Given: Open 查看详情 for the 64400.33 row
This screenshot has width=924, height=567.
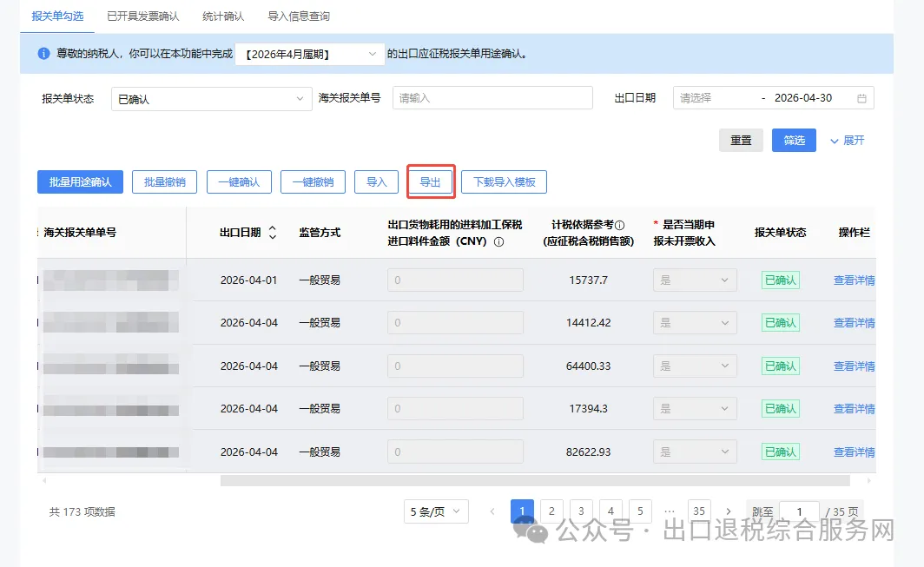Looking at the screenshot, I should (x=854, y=366).
